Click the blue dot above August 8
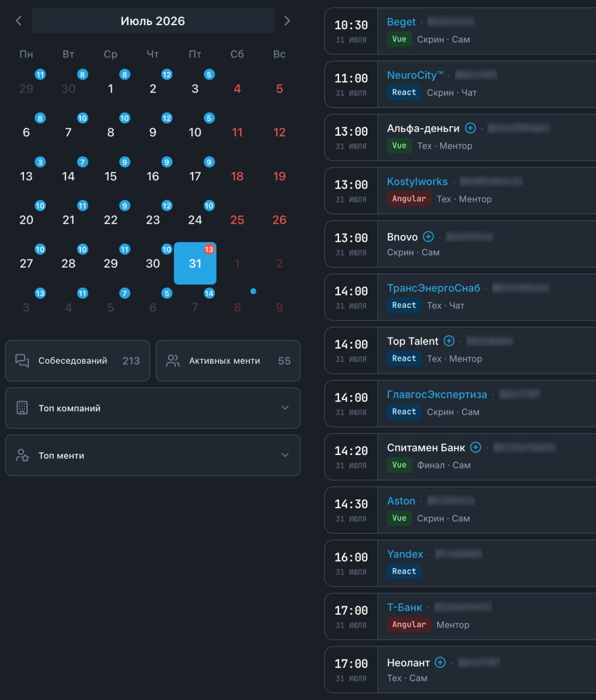596x700 pixels. [253, 291]
